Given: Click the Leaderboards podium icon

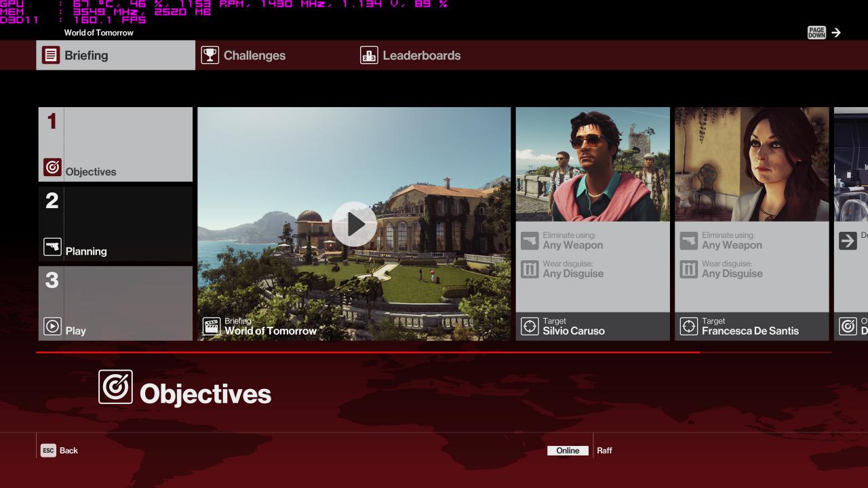Looking at the screenshot, I should [369, 56].
